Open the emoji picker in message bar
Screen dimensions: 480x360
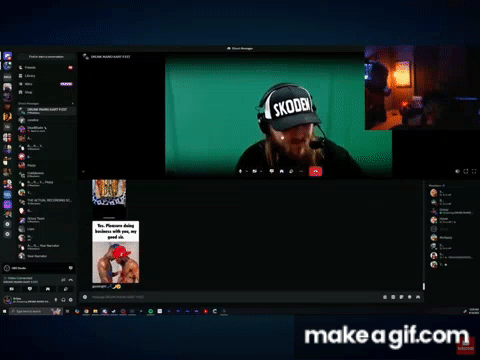[410, 297]
